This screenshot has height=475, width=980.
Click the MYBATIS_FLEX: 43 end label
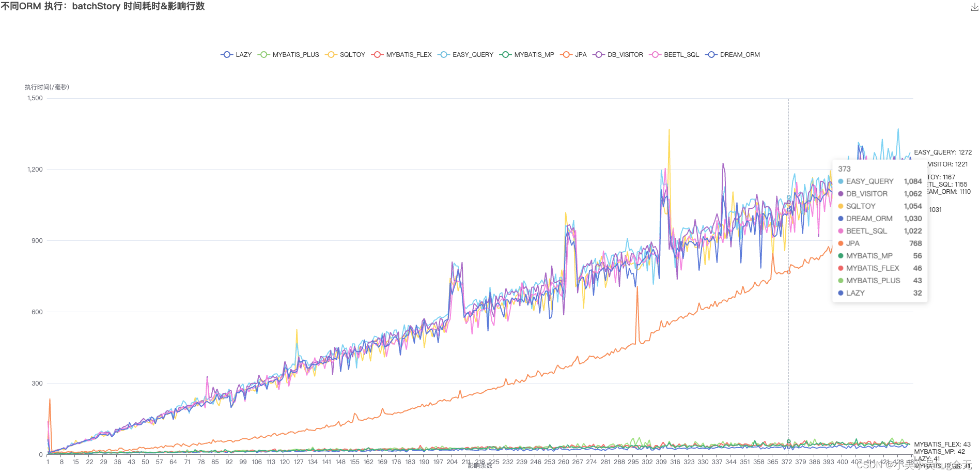click(942, 445)
